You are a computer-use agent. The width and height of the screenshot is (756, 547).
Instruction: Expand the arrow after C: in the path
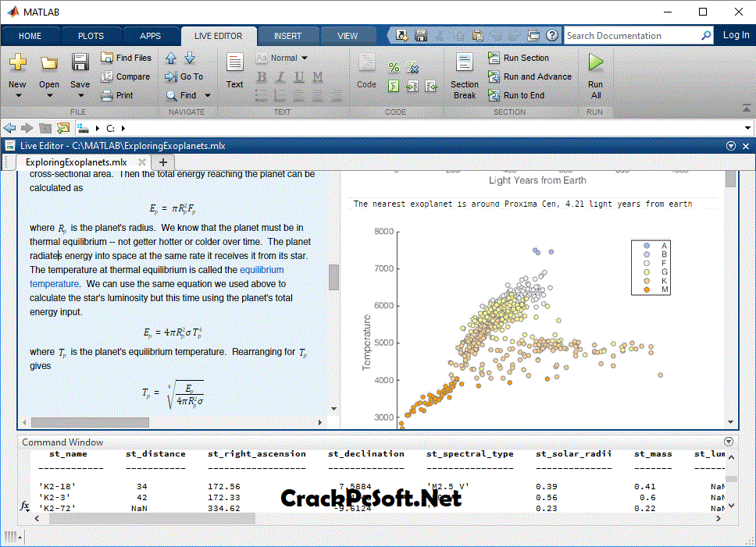coord(123,128)
